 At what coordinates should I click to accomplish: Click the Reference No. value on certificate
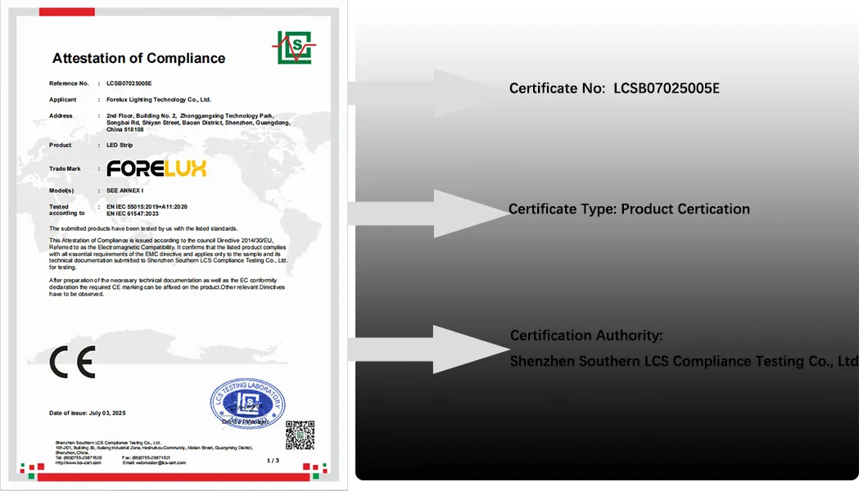(x=129, y=83)
